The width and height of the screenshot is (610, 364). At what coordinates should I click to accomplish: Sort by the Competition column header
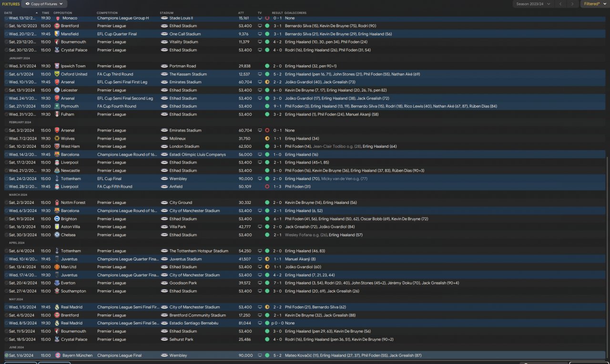(107, 13)
